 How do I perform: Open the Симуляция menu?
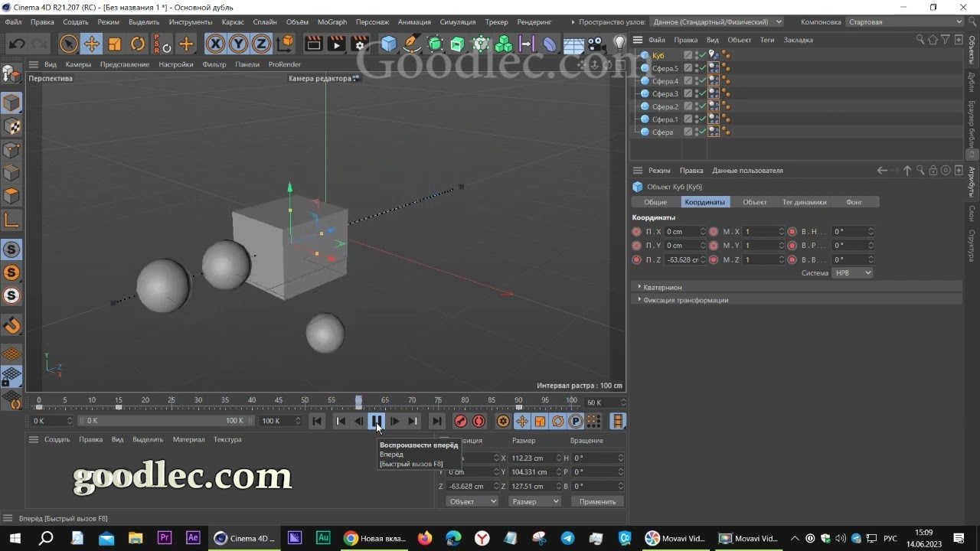tap(458, 22)
